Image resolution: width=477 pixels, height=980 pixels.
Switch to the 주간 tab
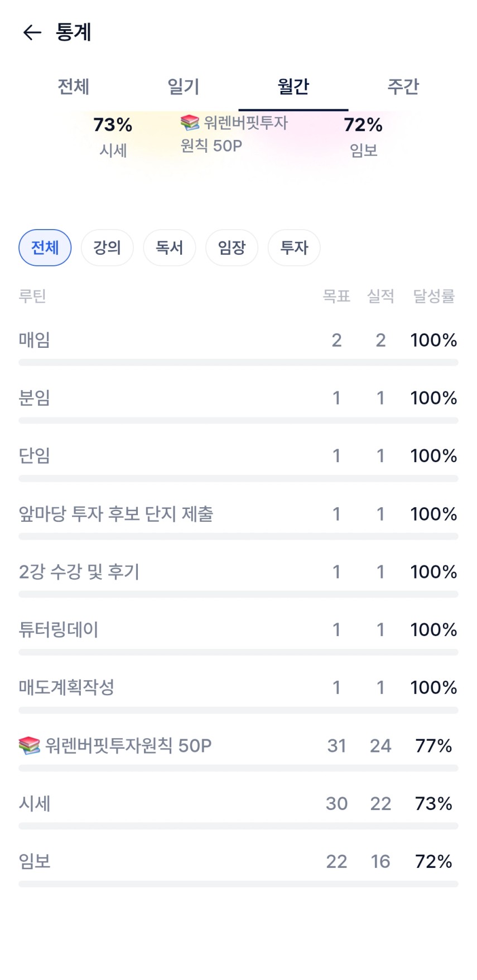click(403, 87)
